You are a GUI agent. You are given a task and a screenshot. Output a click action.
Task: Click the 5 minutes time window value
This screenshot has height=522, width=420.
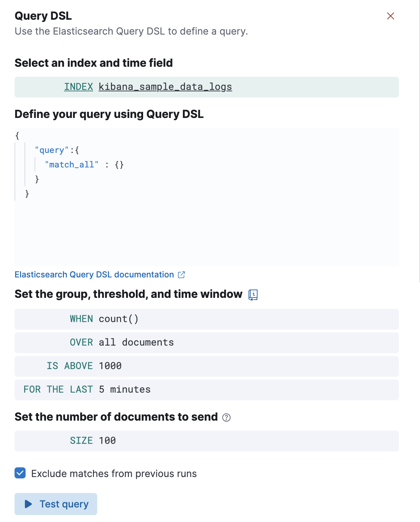click(124, 390)
